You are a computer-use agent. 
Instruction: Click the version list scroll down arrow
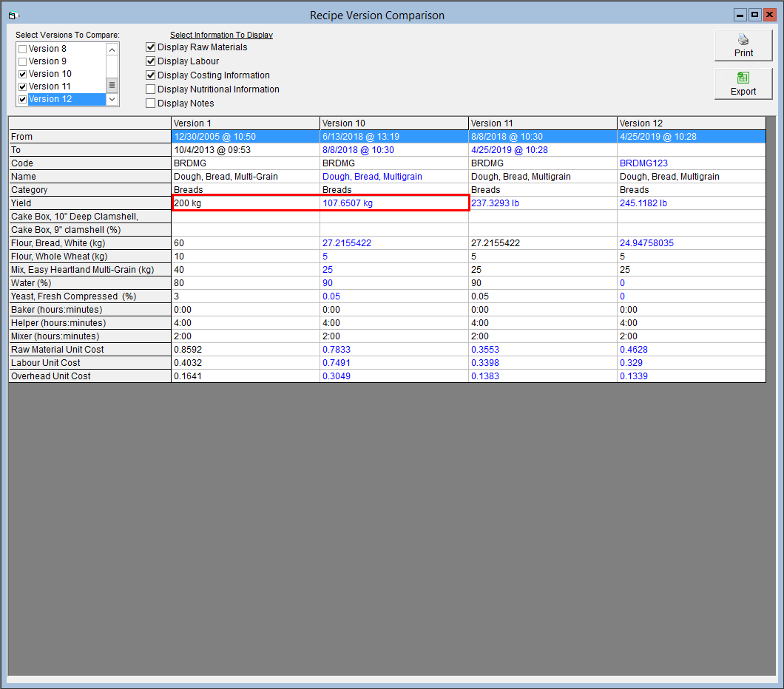(112, 99)
